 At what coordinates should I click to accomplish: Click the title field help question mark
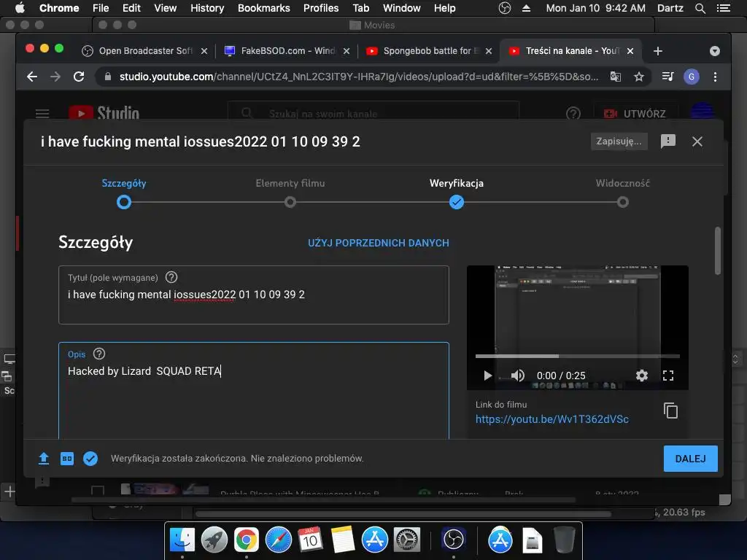(171, 277)
